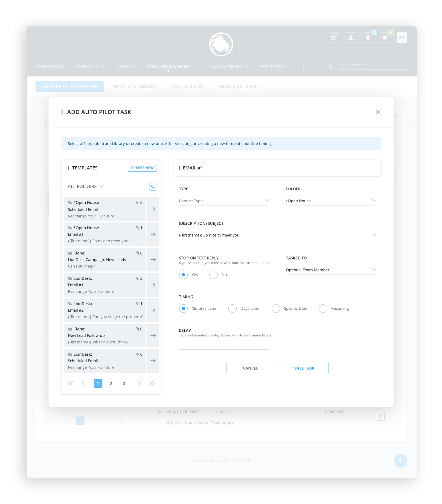Click the Delay minutes input field
This screenshot has width=442, height=504.
224,345
